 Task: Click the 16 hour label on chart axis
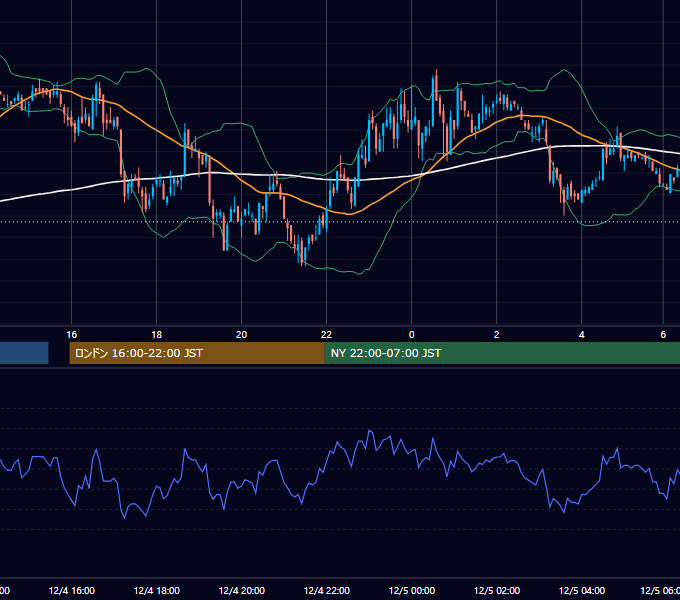pos(72,335)
